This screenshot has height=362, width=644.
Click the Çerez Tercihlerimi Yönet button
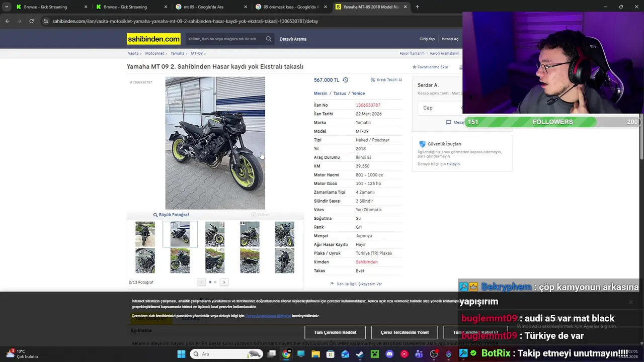pyautogui.click(x=405, y=332)
